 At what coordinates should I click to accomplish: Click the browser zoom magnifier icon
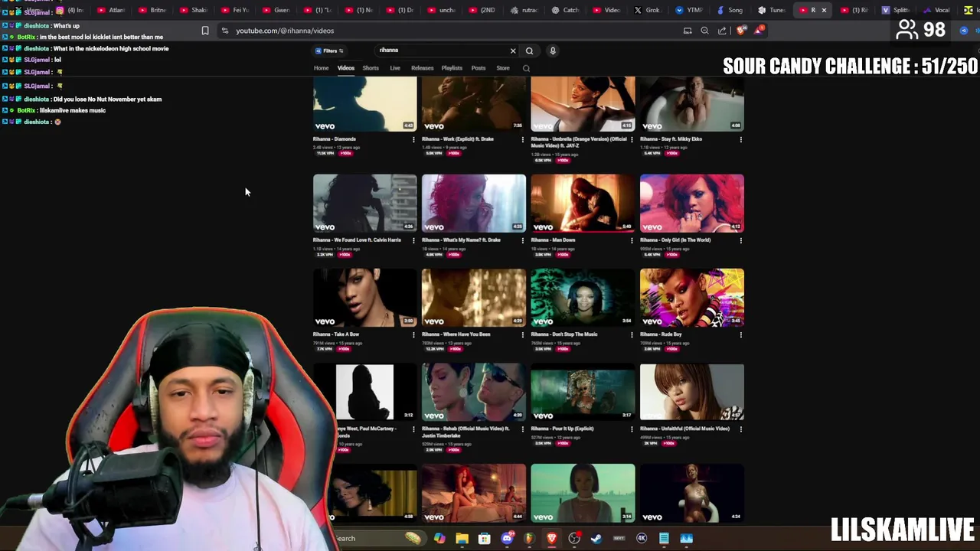click(704, 31)
